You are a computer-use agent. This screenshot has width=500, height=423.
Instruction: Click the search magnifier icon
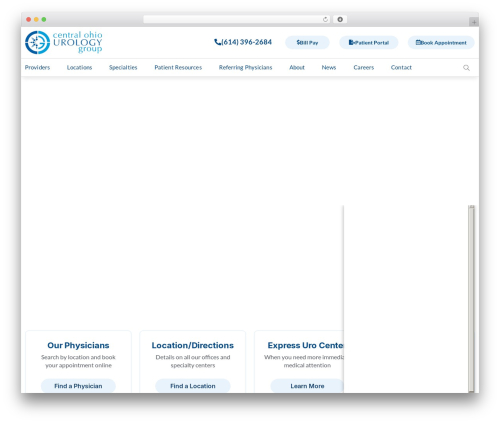coord(466,68)
